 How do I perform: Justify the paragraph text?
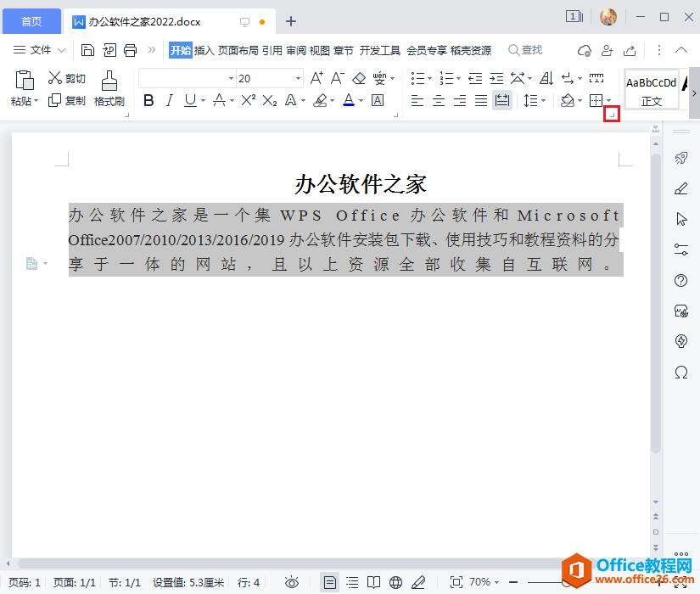[481, 100]
